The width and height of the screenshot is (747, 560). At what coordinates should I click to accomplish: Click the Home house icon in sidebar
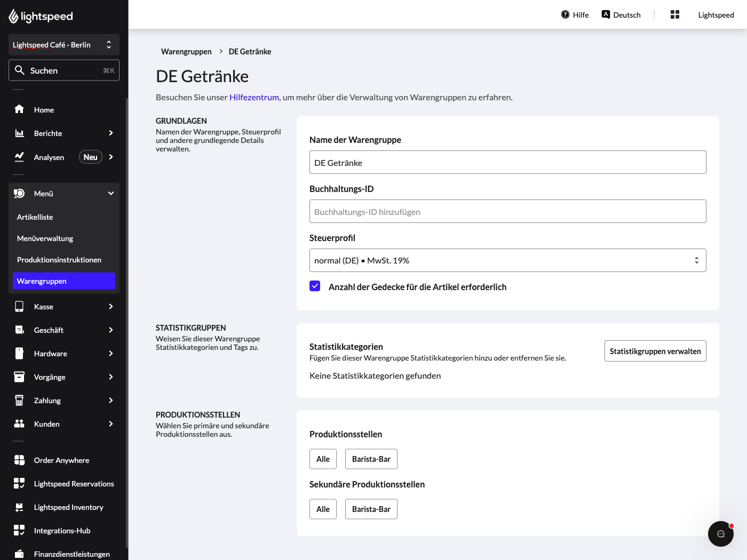(19, 109)
